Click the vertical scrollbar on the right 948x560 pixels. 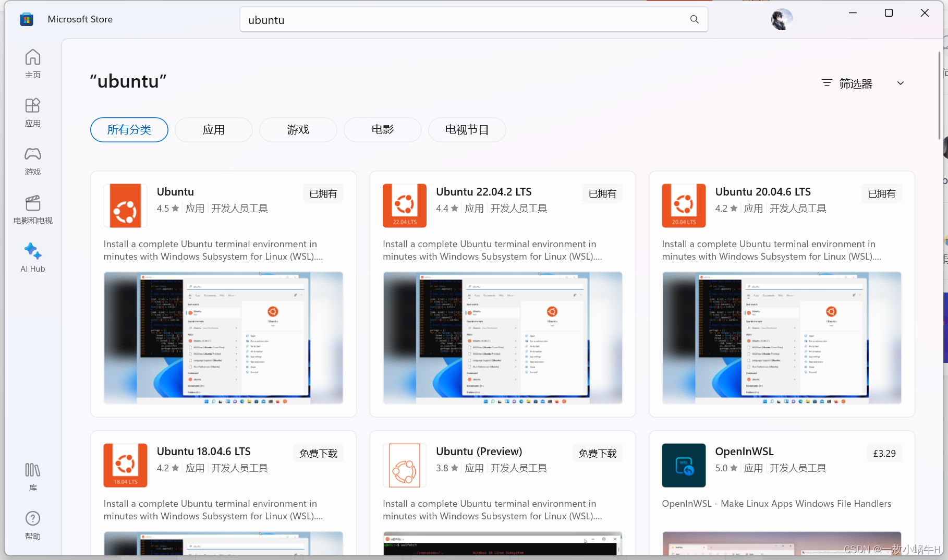(x=940, y=95)
